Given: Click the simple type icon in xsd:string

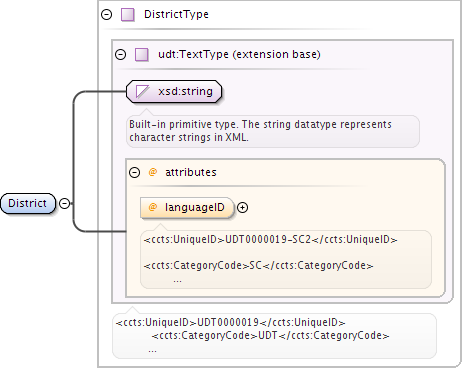Looking at the screenshot, I should (x=142, y=91).
